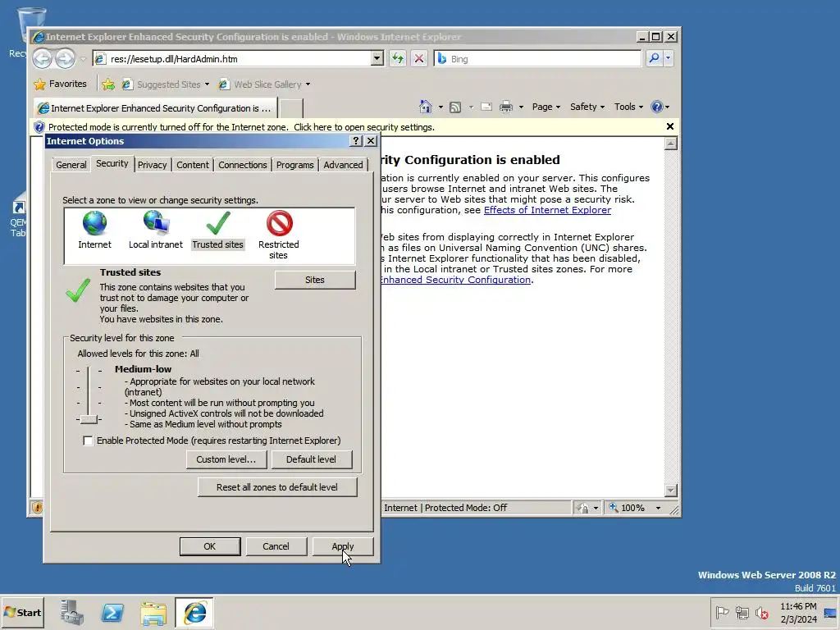Open Windows PowerShell from the taskbar
This screenshot has height=630, width=840.
pyautogui.click(x=112, y=612)
